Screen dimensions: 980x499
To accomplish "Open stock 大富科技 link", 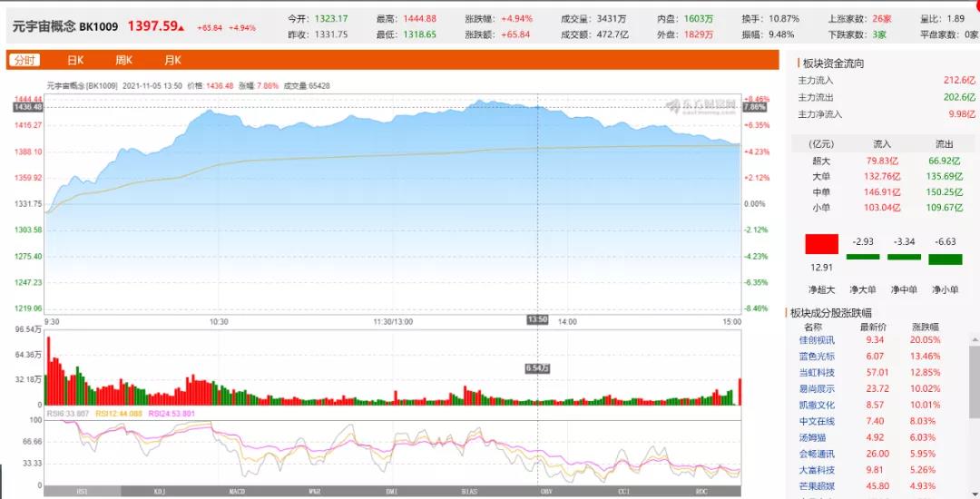I will [x=817, y=470].
